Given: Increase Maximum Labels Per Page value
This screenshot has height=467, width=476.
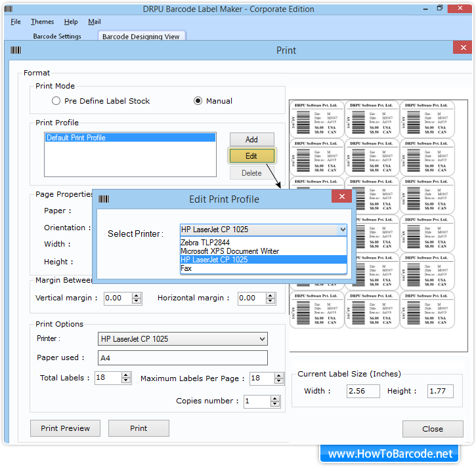Looking at the screenshot, I should (x=278, y=376).
